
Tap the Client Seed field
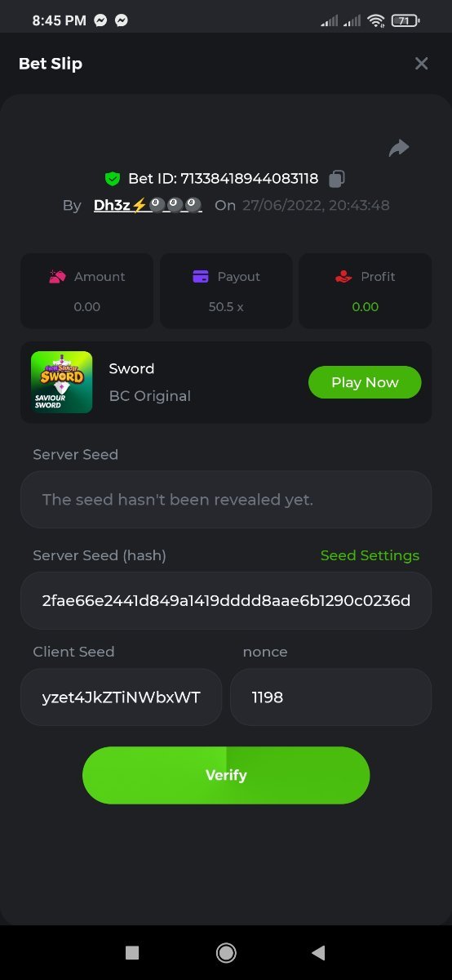pyautogui.click(x=121, y=697)
